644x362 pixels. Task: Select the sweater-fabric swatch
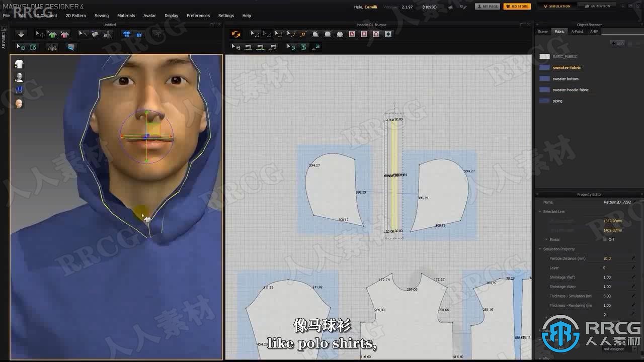point(544,67)
